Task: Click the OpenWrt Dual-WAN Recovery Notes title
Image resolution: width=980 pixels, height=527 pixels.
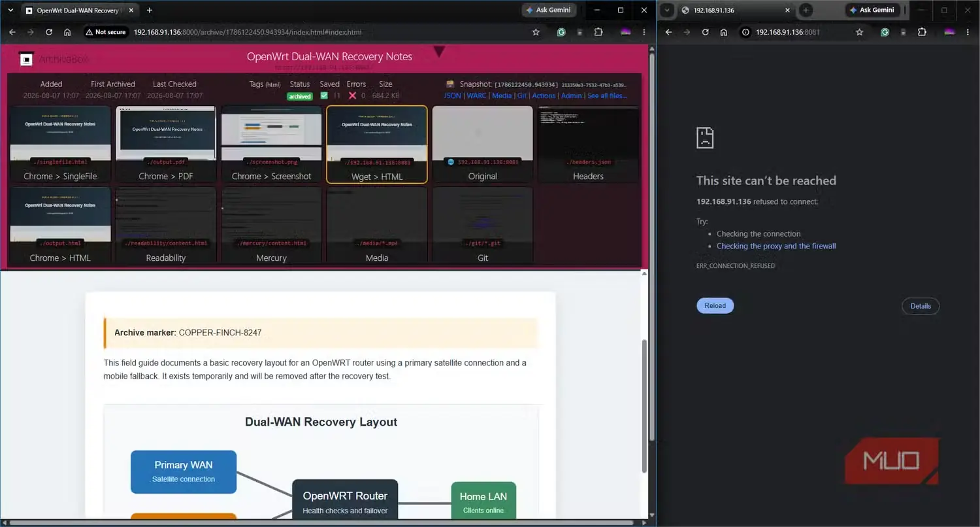Action: tap(329, 56)
